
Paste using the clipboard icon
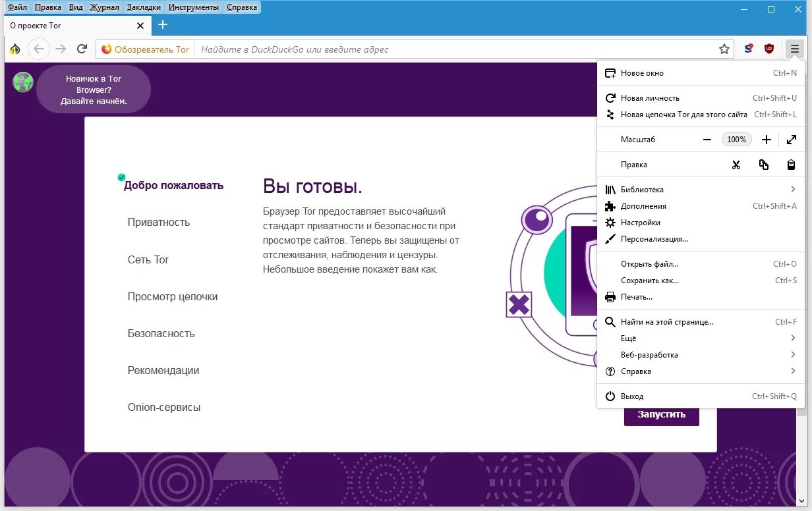(792, 165)
